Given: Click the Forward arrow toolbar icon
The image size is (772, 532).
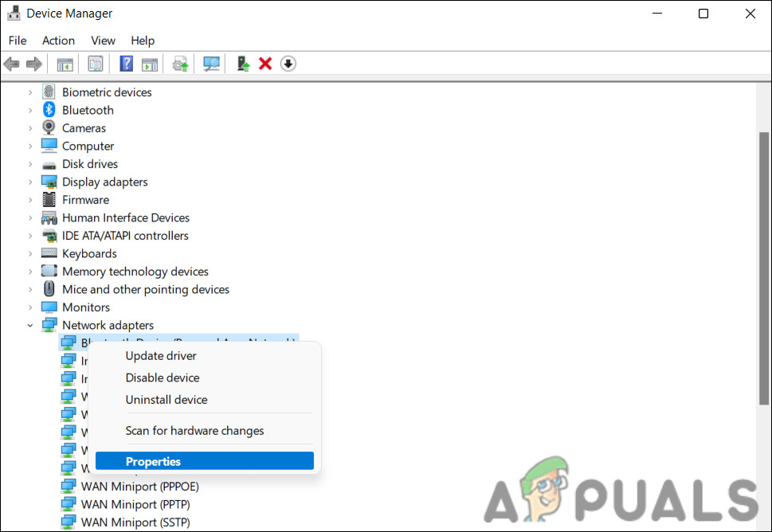Looking at the screenshot, I should (x=34, y=64).
